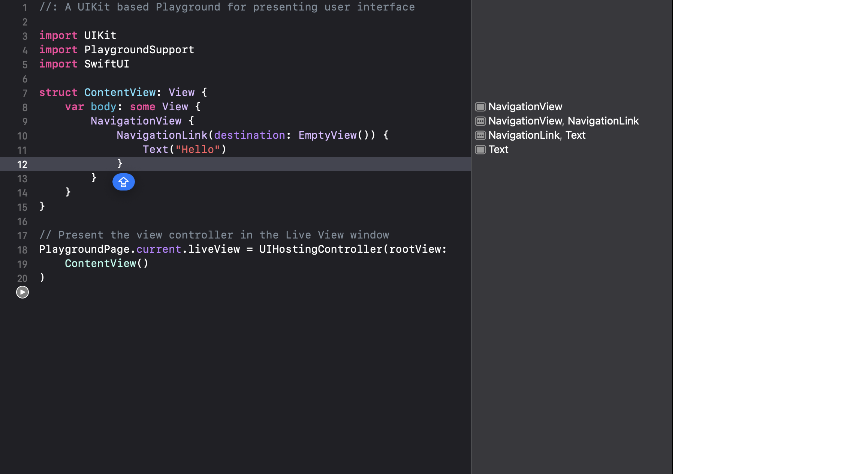
Task: Open result icon for 'NavigationView, NavigationLink' row
Action: point(480,121)
